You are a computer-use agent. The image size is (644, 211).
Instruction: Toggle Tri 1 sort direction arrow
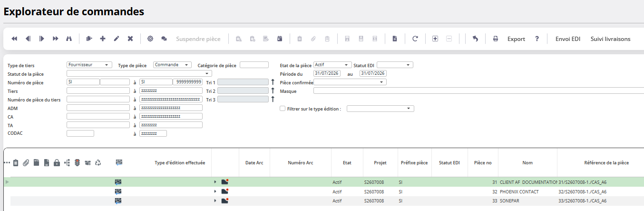pyautogui.click(x=273, y=82)
